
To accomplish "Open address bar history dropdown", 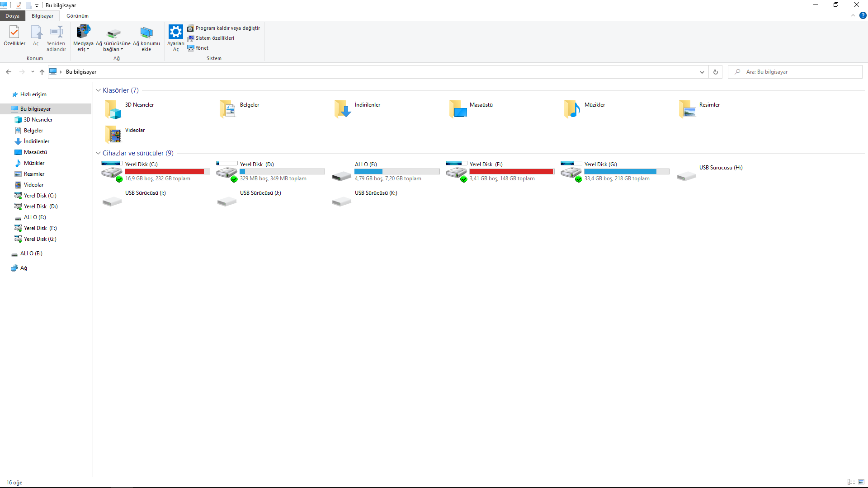I will 702,72.
